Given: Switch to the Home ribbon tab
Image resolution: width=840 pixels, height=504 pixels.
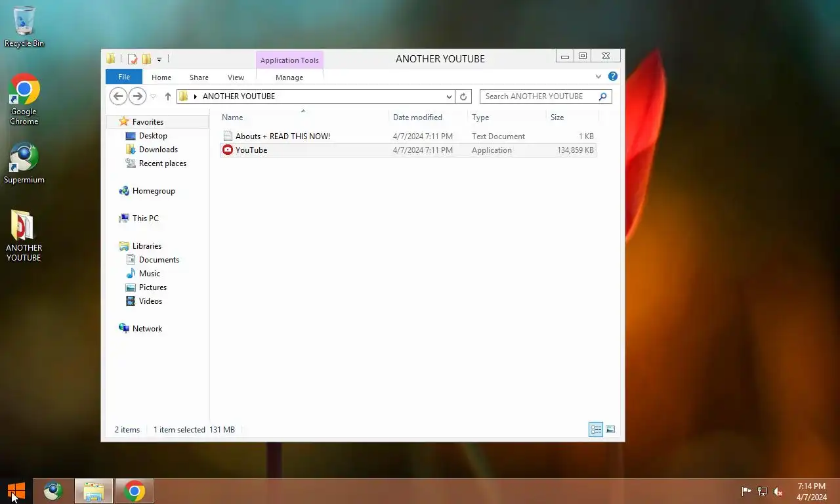Looking at the screenshot, I should [161, 77].
